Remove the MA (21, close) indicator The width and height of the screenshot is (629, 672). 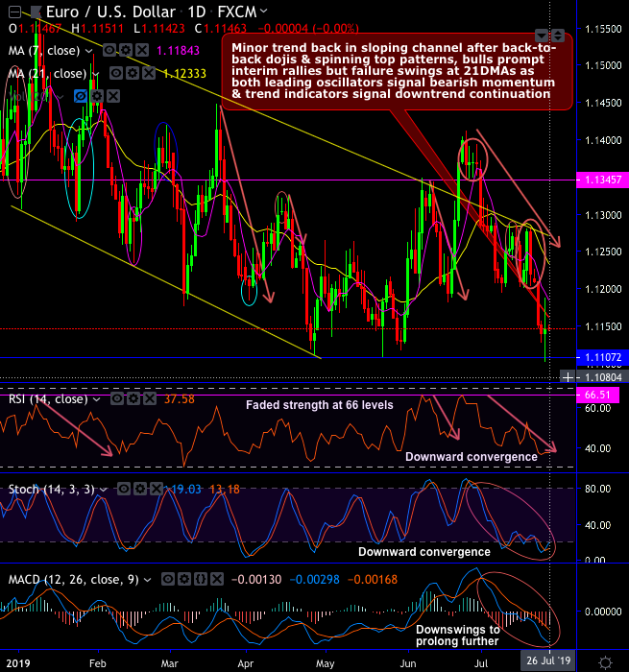[x=149, y=73]
